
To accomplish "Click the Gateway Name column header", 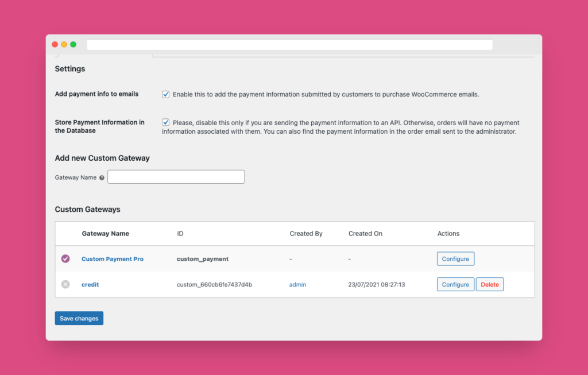I will [x=106, y=234].
